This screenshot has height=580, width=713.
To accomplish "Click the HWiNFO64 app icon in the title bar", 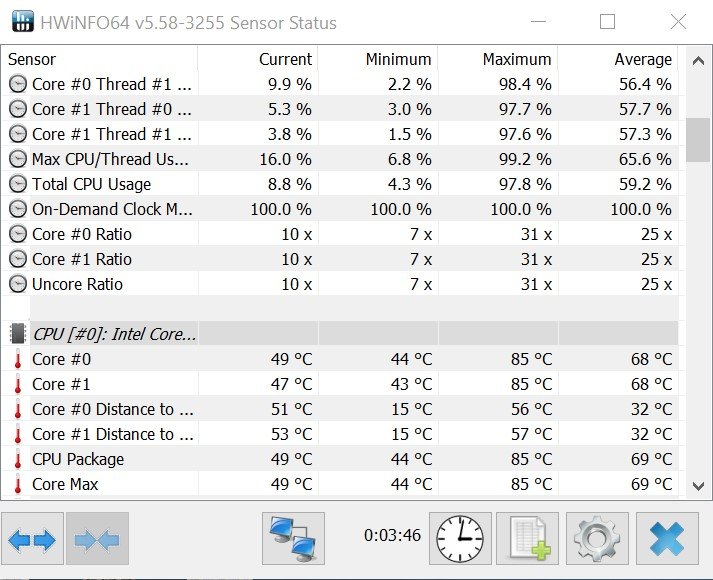I will tap(23, 21).
